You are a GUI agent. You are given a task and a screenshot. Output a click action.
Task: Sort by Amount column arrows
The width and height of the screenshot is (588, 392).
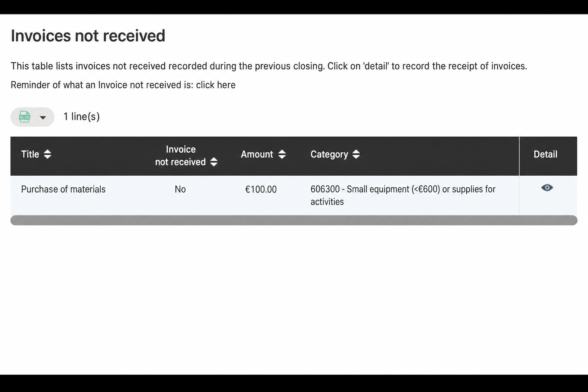(282, 154)
